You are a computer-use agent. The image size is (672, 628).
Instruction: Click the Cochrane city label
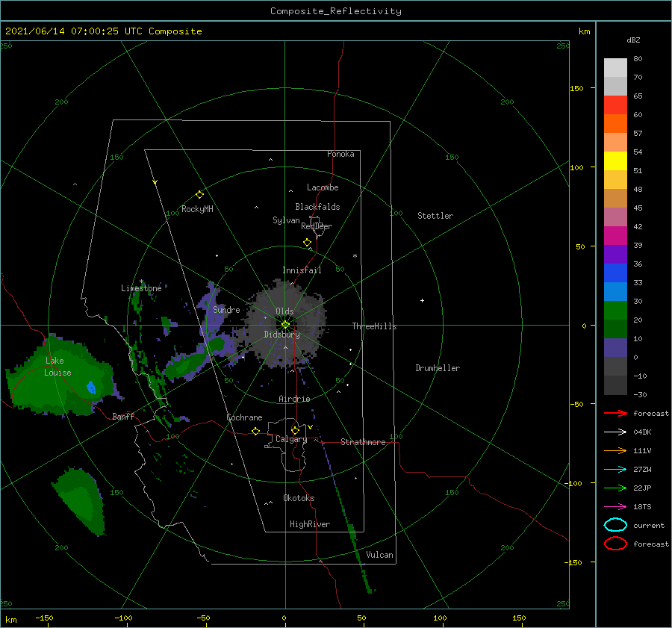click(x=244, y=417)
